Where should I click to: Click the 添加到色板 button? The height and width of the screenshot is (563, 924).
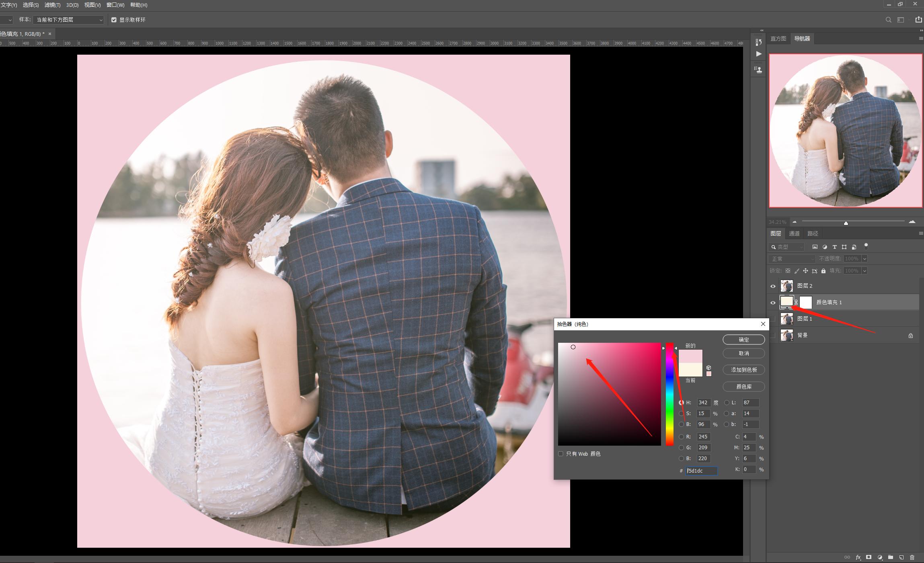coord(743,370)
